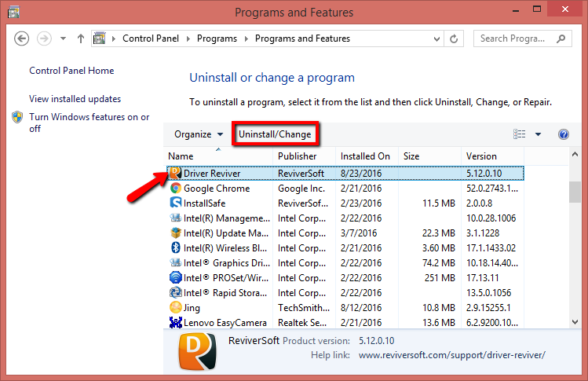Expand the chevron after Programs breadcrumb
Viewport: 588px width, 381px height.
pyautogui.click(x=246, y=38)
